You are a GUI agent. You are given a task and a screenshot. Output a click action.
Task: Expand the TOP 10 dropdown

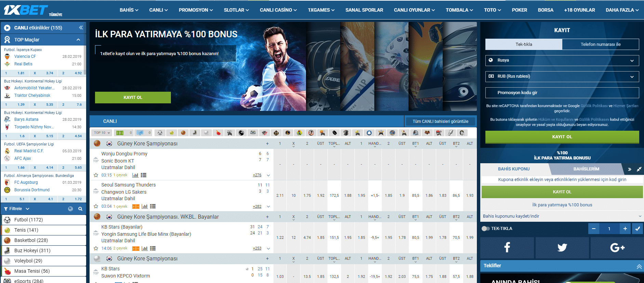(x=102, y=133)
